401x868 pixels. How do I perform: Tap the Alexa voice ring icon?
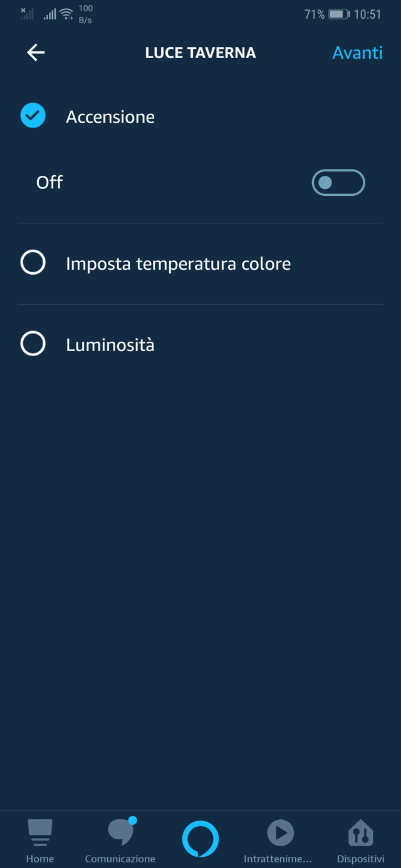point(200,839)
